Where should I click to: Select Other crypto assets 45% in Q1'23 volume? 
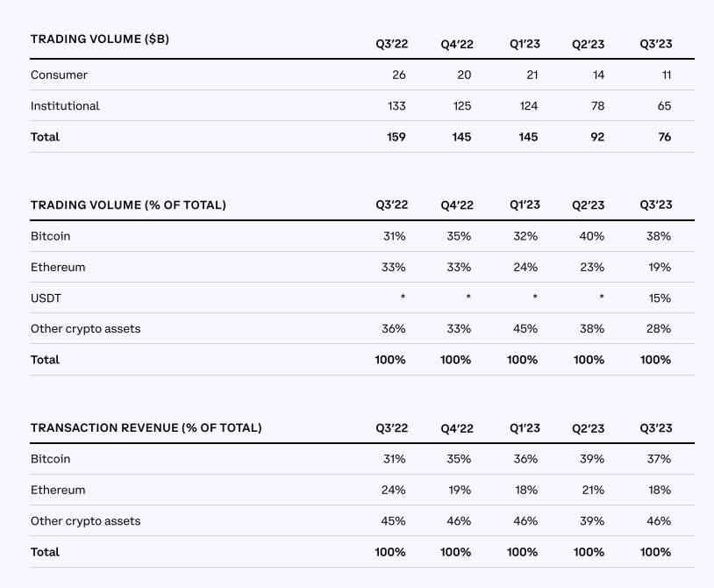point(525,328)
